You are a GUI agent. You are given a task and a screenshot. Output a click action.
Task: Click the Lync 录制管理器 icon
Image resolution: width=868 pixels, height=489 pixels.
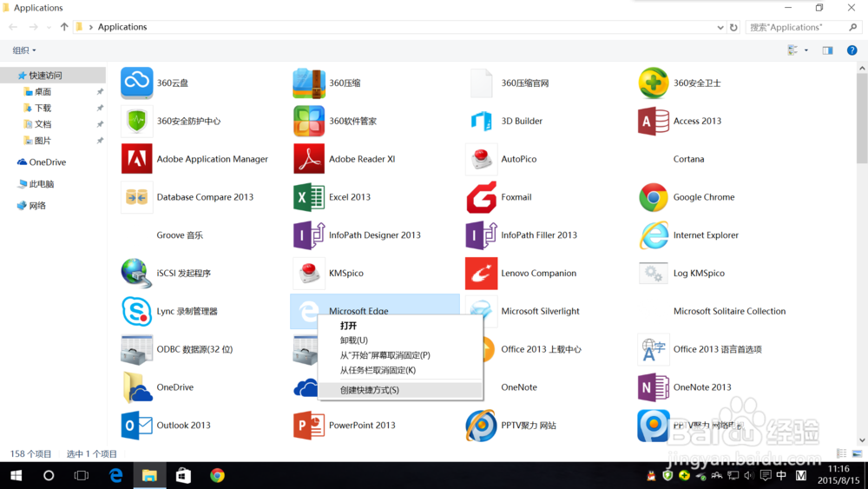click(137, 311)
